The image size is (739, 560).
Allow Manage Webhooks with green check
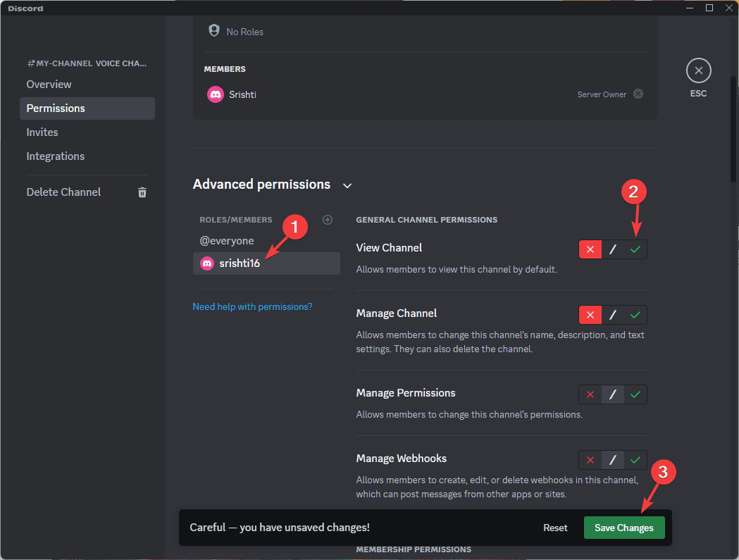tap(635, 460)
